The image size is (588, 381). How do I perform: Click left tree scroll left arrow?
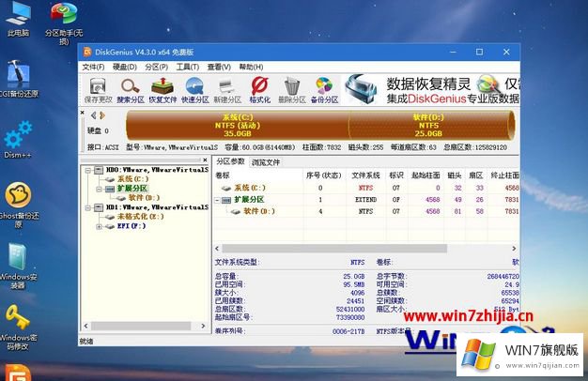tap(85, 327)
